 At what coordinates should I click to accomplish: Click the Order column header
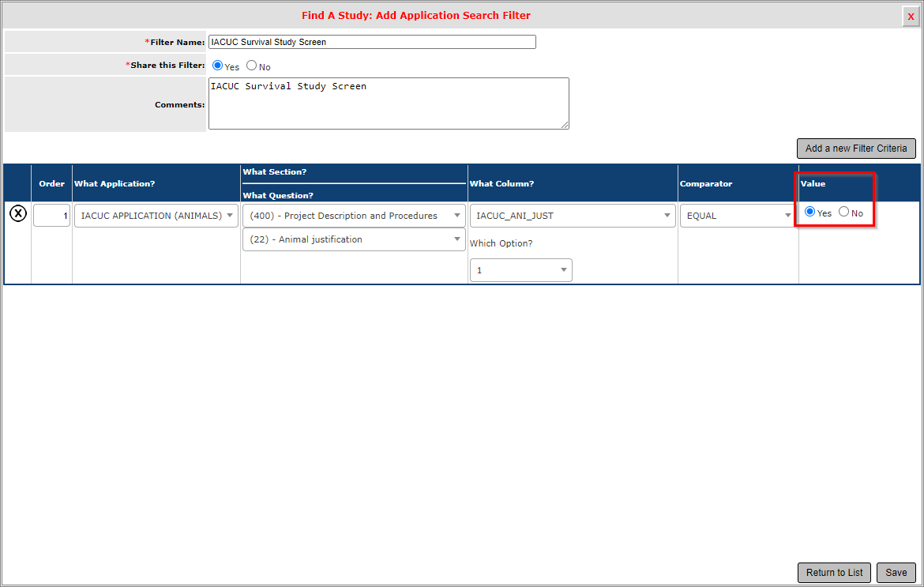(52, 184)
